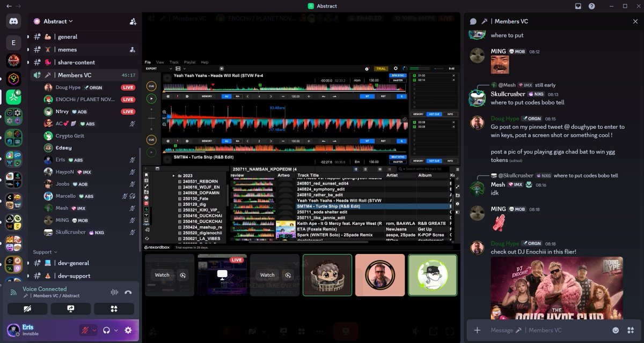Toggle BPM SYNC on deck 1

(x=397, y=76)
